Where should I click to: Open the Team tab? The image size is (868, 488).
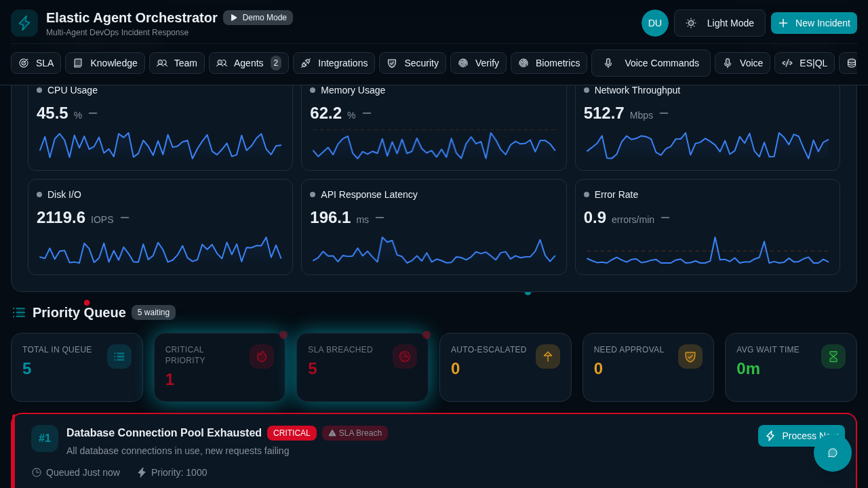(x=177, y=63)
